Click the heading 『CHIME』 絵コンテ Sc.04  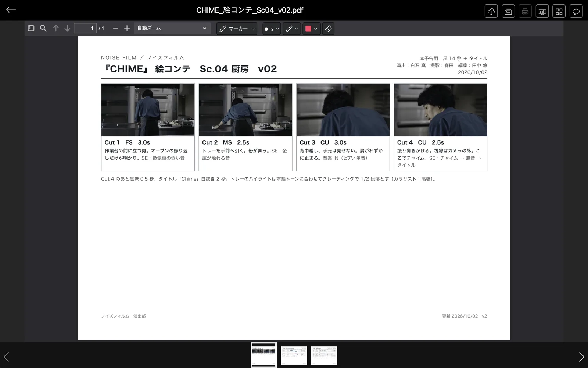189,69
